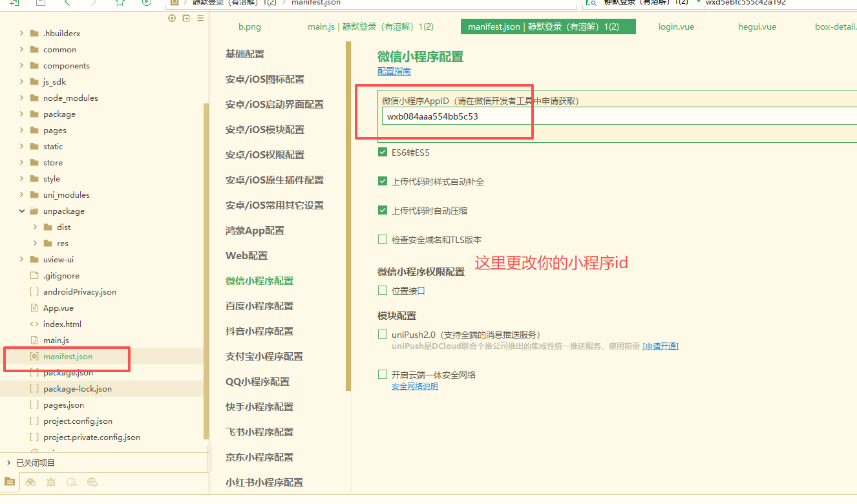
Task: Enable 检查安全域名和TLS版本 checkbox
Action: click(383, 240)
